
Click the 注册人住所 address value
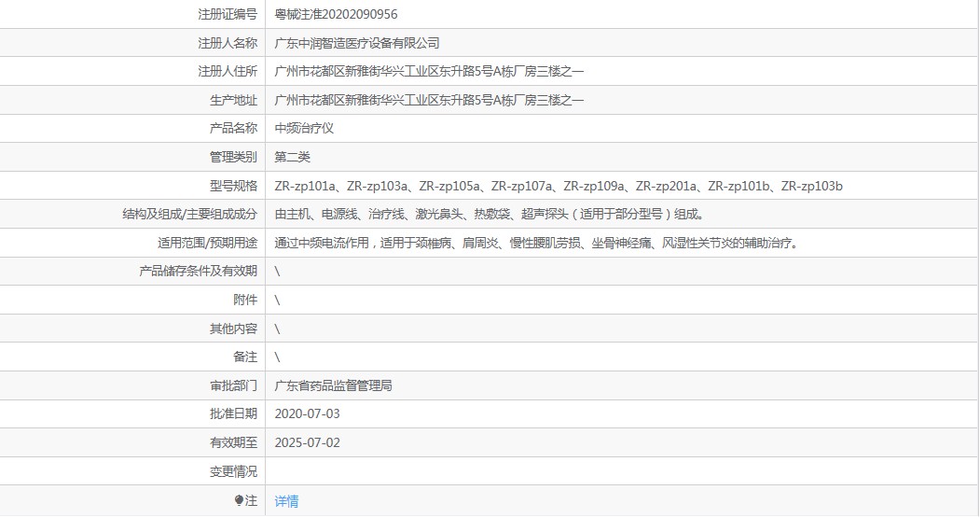(x=429, y=71)
